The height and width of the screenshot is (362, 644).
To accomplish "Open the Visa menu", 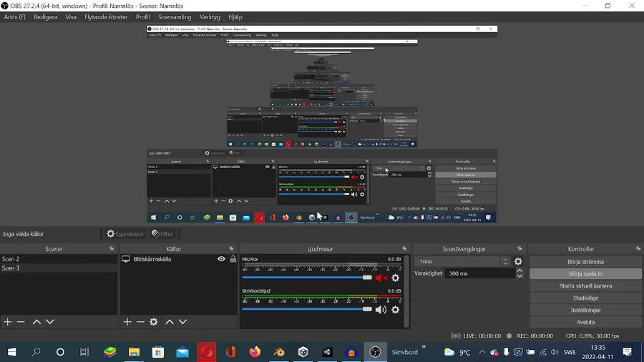I will 71,17.
